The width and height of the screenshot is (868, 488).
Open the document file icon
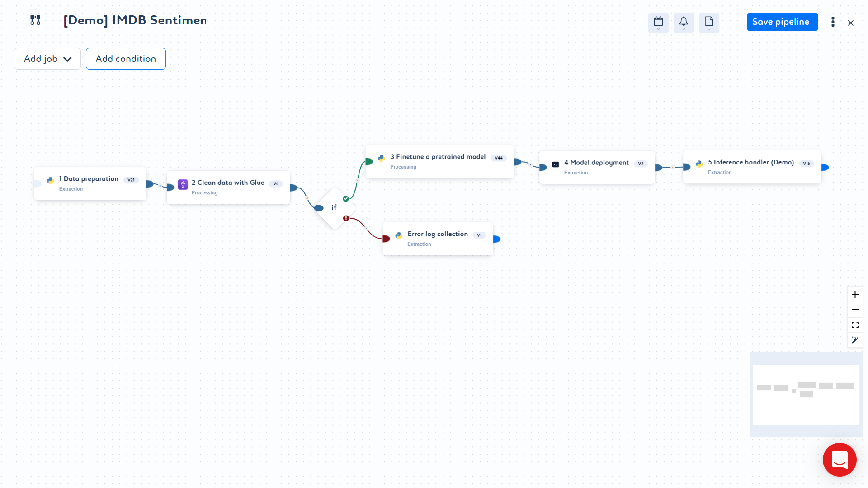click(x=709, y=23)
